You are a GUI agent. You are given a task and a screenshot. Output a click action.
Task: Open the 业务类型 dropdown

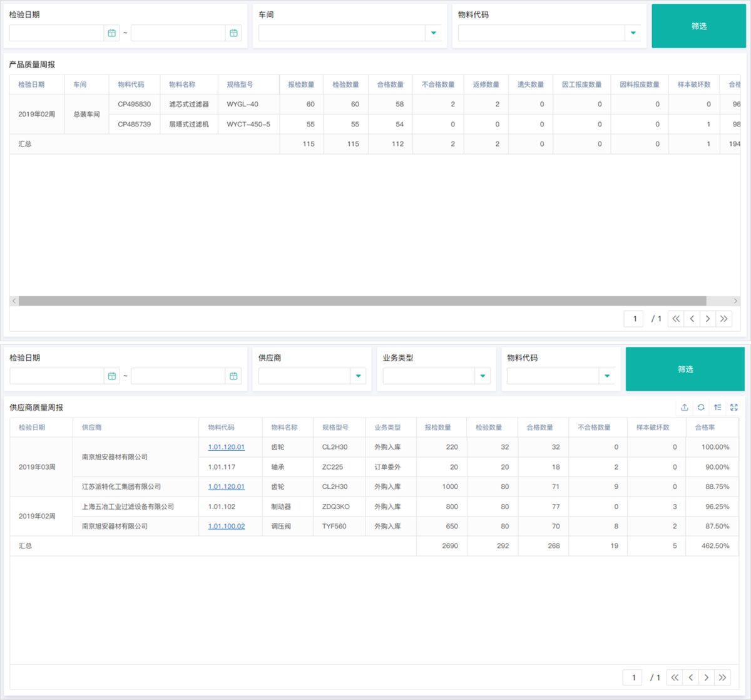click(x=483, y=376)
